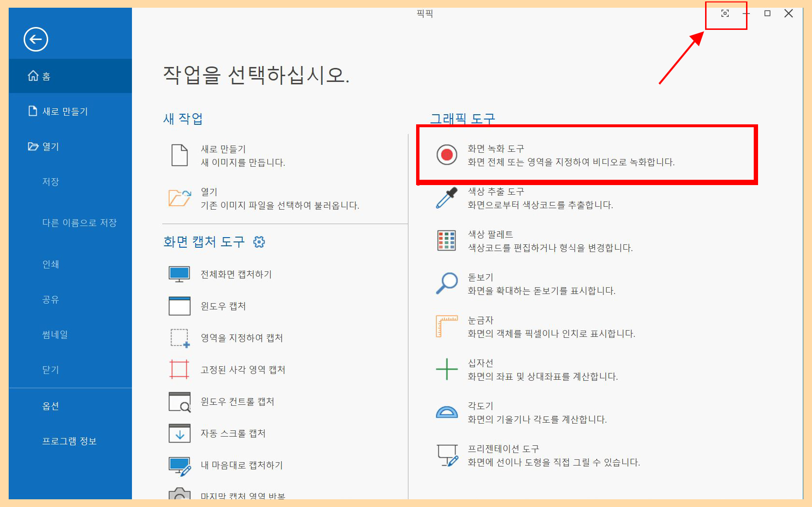
Task: Click the 윈도우 컨트롤 캡처 icon
Action: pyautogui.click(x=180, y=402)
